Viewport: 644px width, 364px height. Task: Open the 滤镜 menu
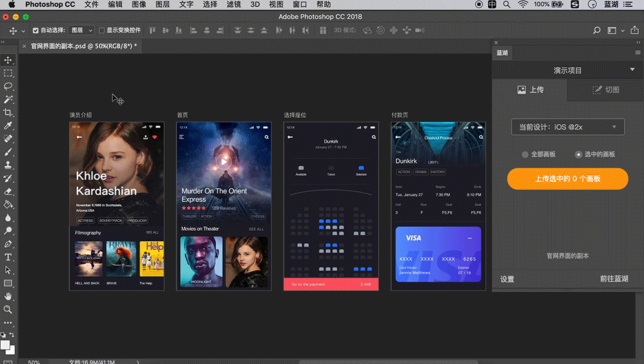234,5
